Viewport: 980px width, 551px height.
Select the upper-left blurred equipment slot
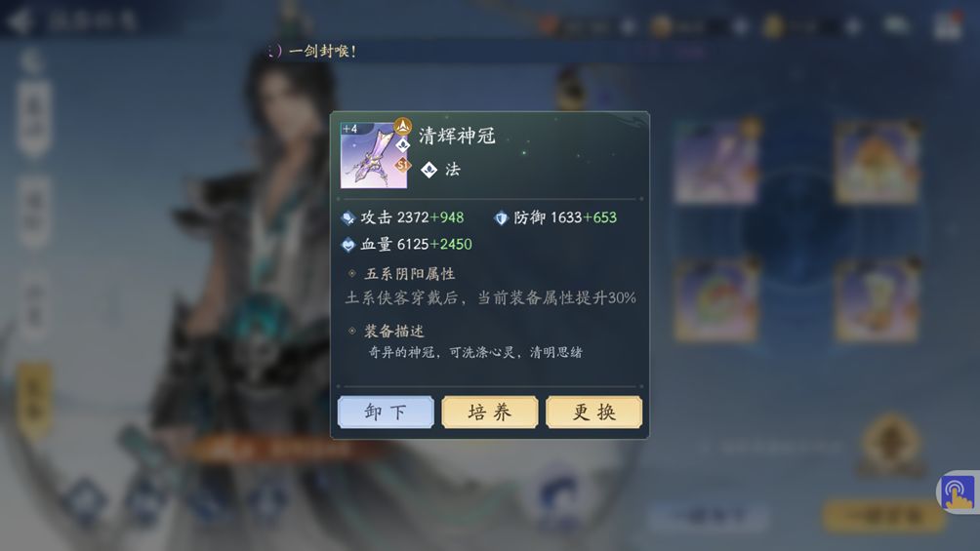[717, 163]
